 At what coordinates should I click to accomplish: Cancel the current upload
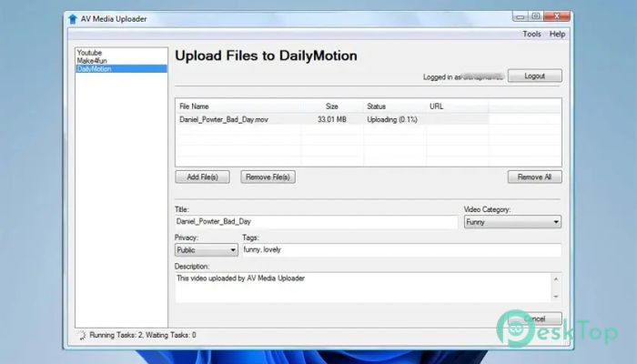pyautogui.click(x=535, y=318)
